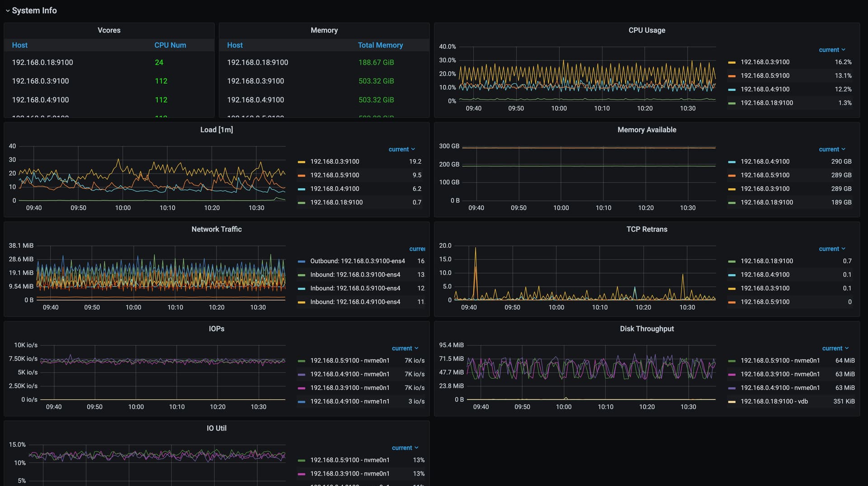Open the Network Traffic panel title menu
The height and width of the screenshot is (486, 868).
tap(216, 229)
